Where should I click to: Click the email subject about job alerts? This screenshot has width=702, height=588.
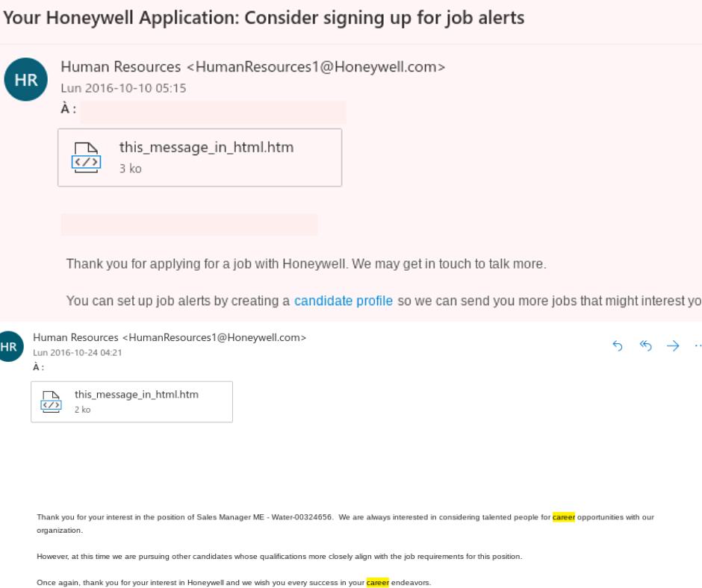click(264, 18)
